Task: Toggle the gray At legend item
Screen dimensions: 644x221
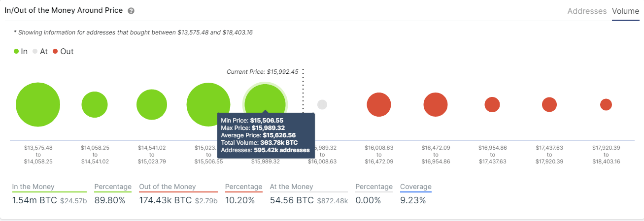Action: [x=40, y=51]
